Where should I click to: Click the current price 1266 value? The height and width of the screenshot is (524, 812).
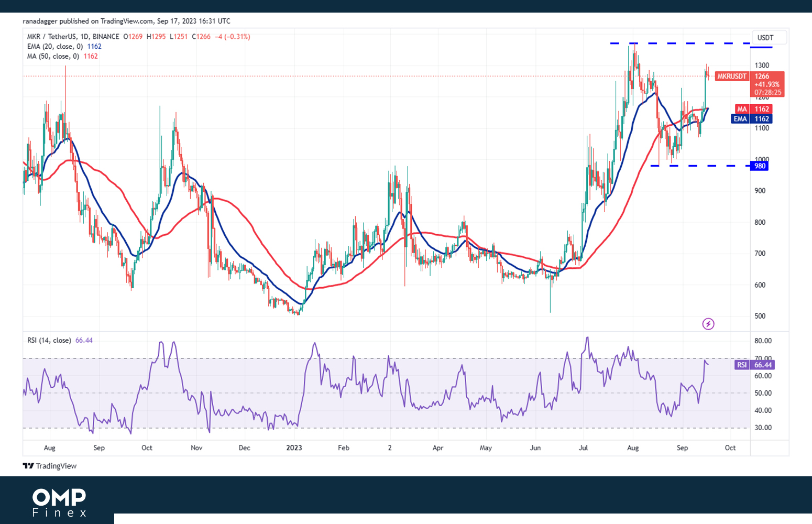762,77
